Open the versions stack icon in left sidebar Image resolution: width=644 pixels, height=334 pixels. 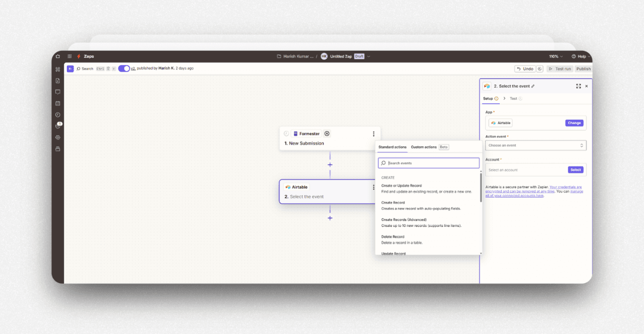[58, 149]
